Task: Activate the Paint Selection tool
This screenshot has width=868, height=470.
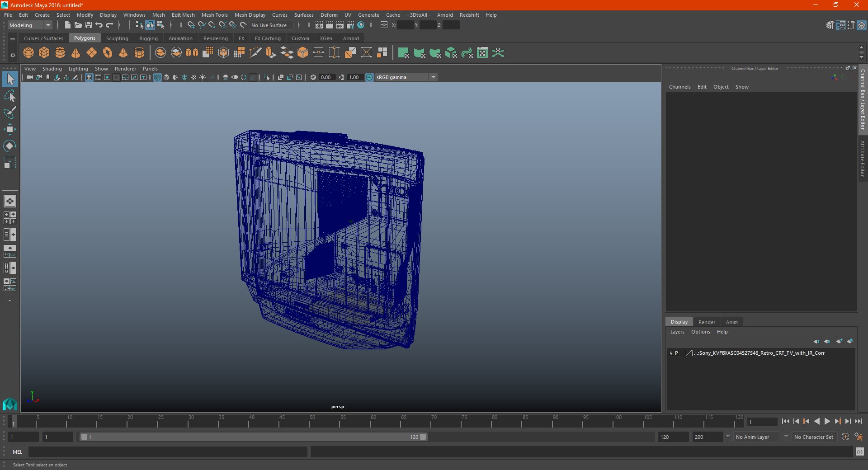Action: [9, 113]
